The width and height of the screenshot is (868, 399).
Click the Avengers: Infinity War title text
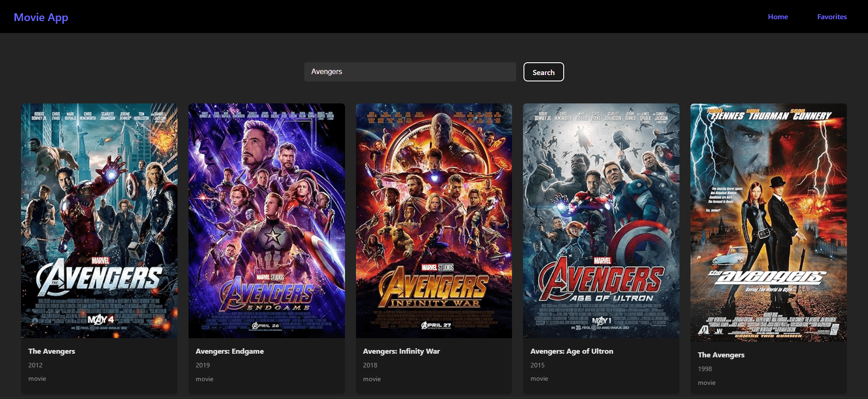tap(401, 351)
